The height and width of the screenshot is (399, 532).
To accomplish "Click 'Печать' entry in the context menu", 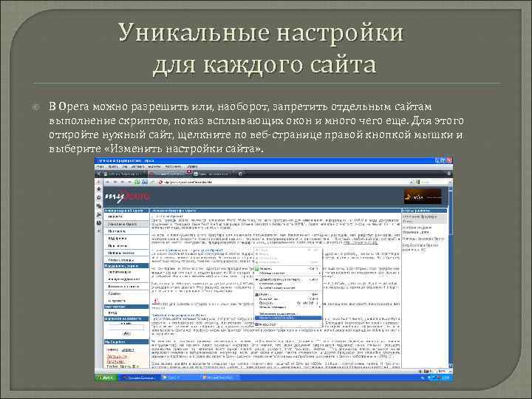I will click(287, 295).
